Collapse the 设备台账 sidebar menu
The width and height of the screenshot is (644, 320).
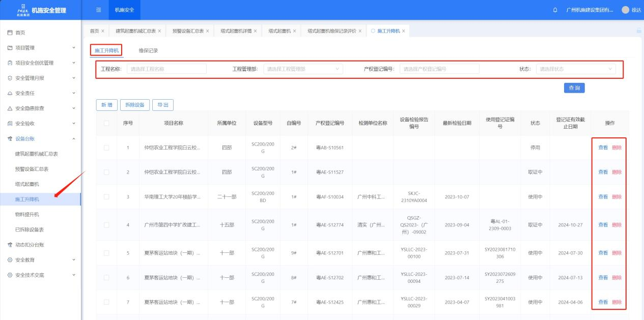[x=73, y=139]
